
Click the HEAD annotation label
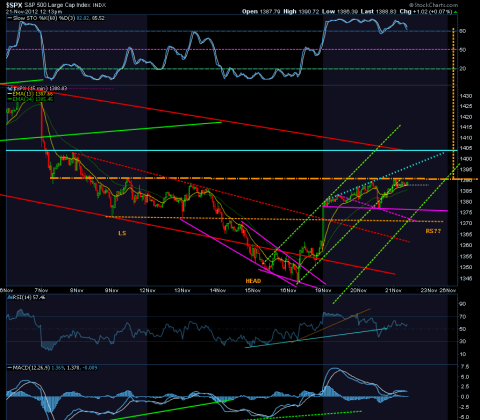pyautogui.click(x=253, y=281)
